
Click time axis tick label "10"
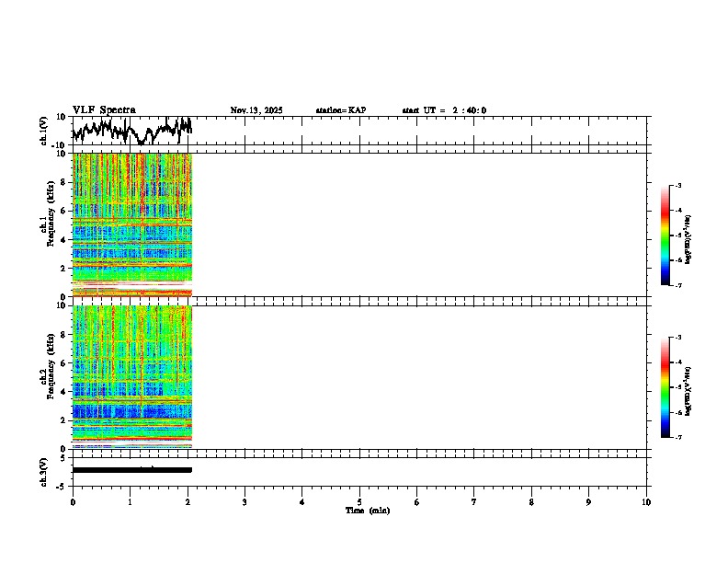click(x=646, y=502)
